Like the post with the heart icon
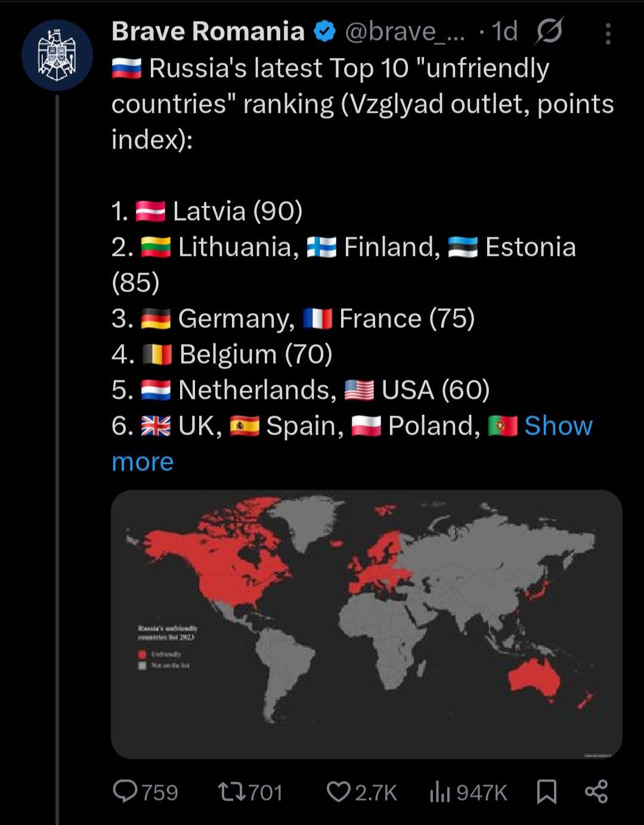 click(x=338, y=792)
